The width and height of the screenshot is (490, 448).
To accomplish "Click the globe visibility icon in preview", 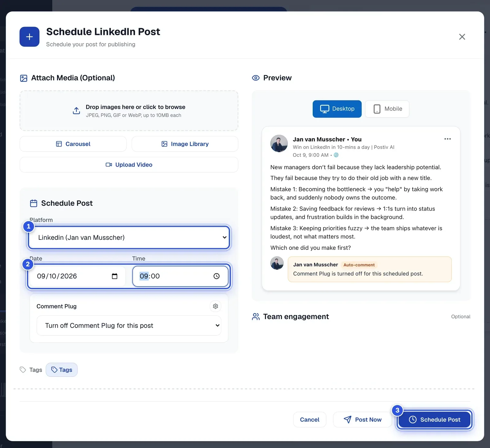I will [x=336, y=155].
